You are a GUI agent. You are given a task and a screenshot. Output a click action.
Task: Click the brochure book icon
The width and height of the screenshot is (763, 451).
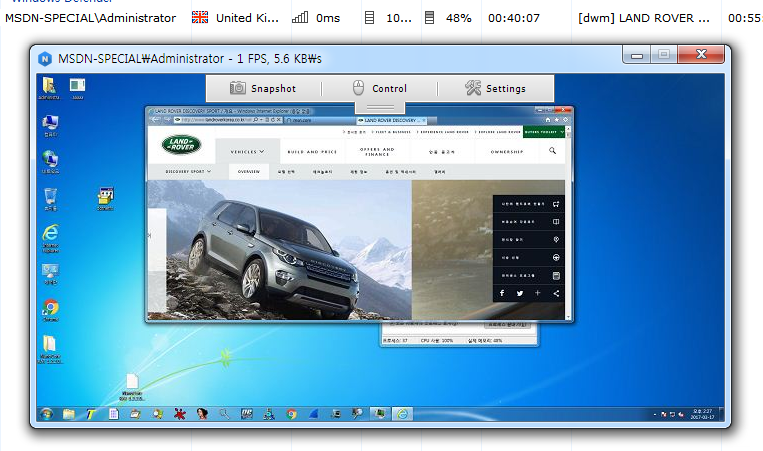click(556, 222)
